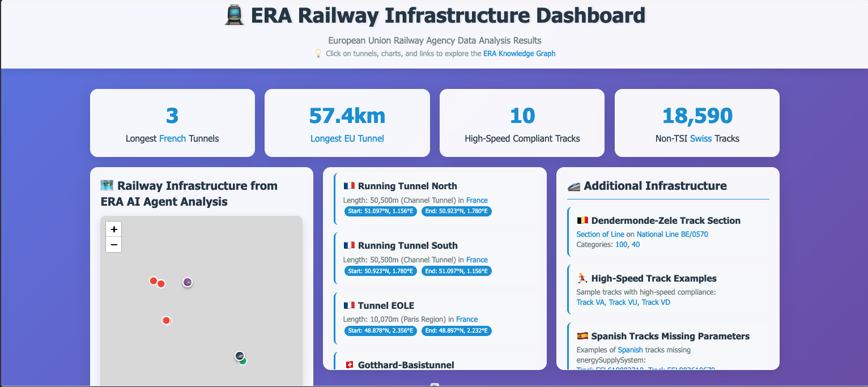
Task: Open the ERA Knowledge Graph link
Action: tap(519, 54)
